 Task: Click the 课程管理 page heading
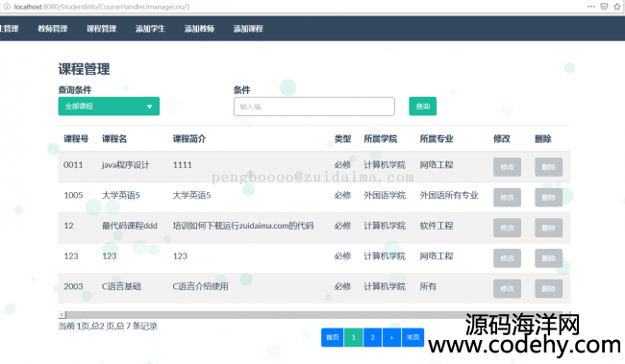[x=84, y=69]
